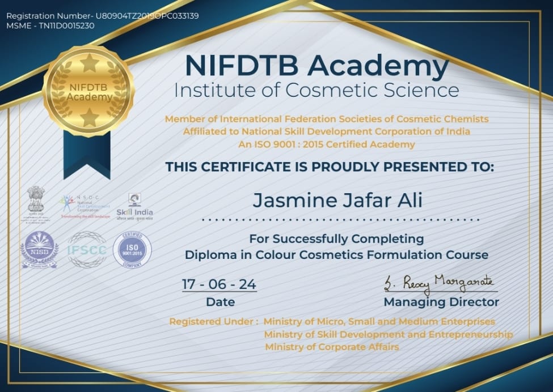Viewport: 553px width, 392px height.
Task: Click the handwritten Managing Director signature
Action: 440,284
